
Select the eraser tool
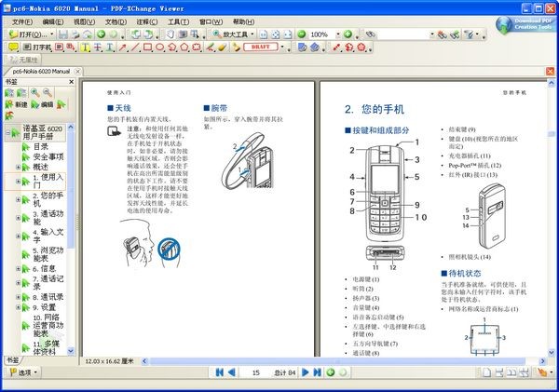click(x=222, y=47)
